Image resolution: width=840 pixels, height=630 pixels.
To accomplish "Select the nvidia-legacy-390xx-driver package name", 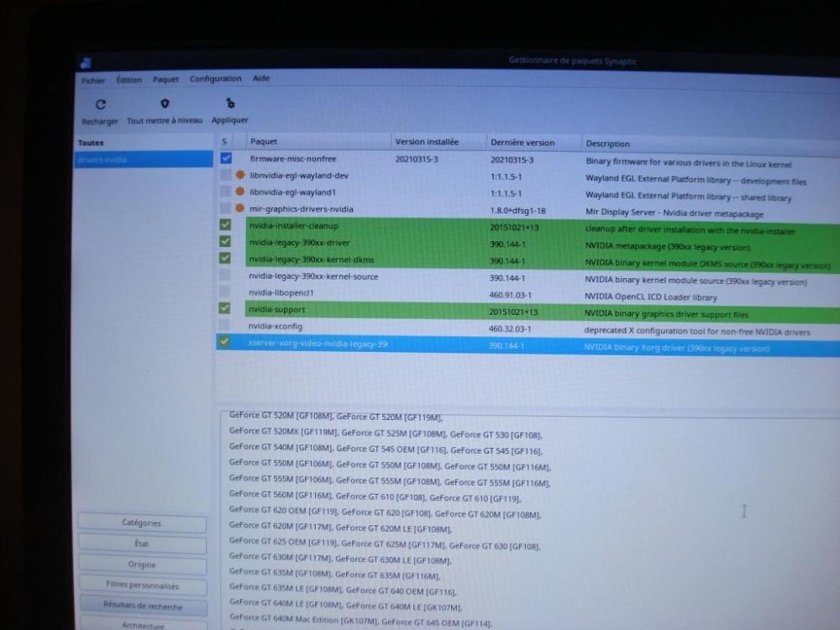I will click(x=300, y=243).
